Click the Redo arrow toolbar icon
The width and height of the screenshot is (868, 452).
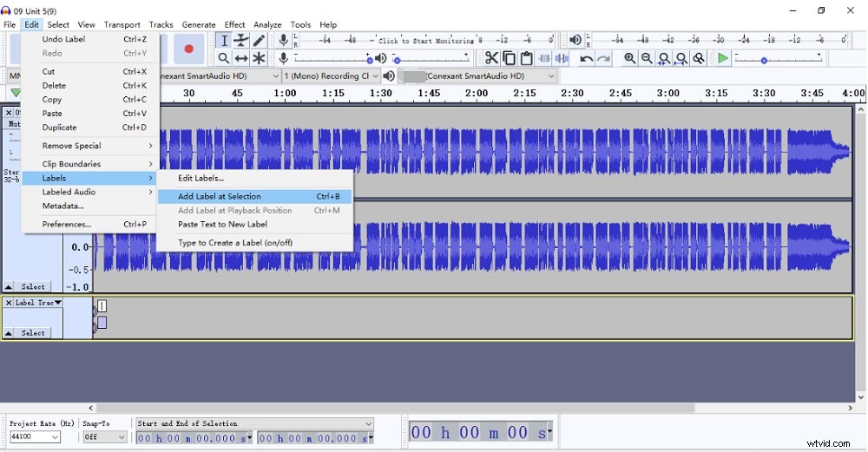click(603, 58)
